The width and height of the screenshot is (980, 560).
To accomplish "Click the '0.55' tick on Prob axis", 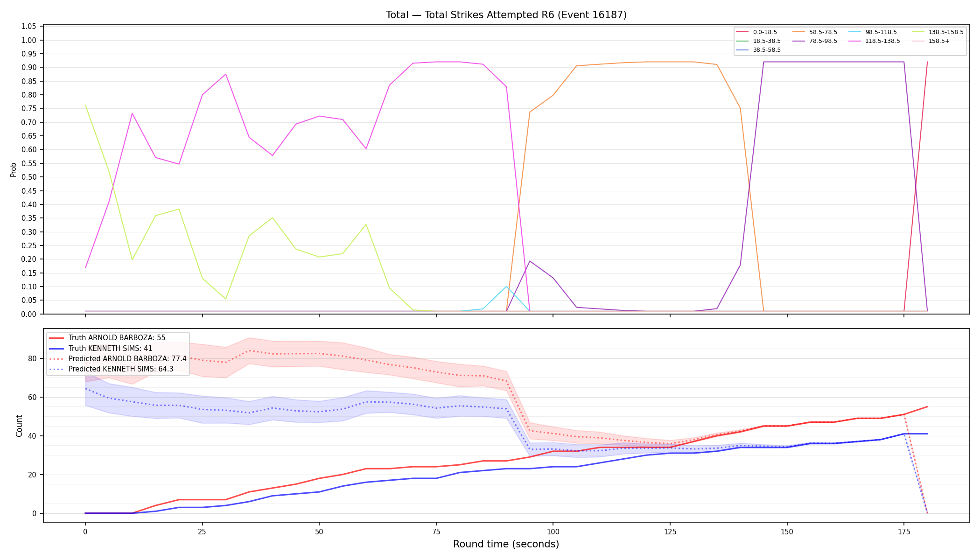I will pos(29,163).
